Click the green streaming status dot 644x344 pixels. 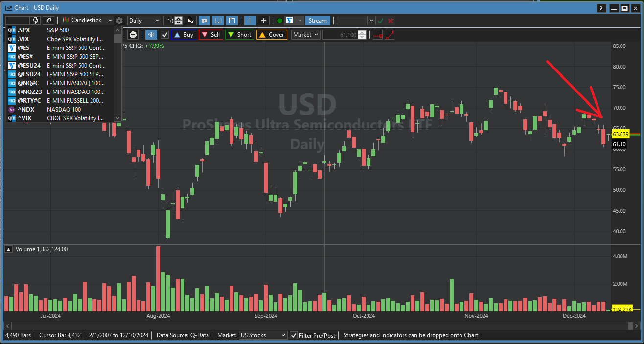point(279,21)
